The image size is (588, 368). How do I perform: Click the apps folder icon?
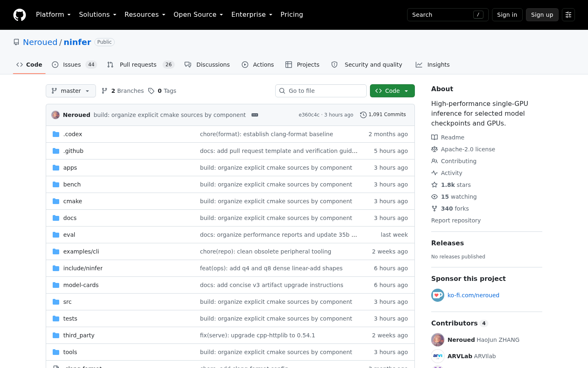coord(56,168)
